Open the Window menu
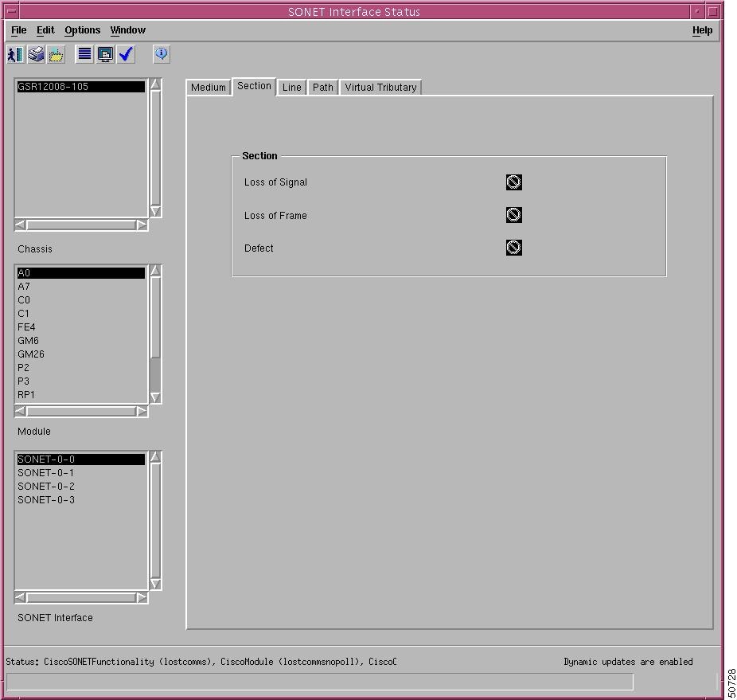The width and height of the screenshot is (737, 700). [128, 30]
